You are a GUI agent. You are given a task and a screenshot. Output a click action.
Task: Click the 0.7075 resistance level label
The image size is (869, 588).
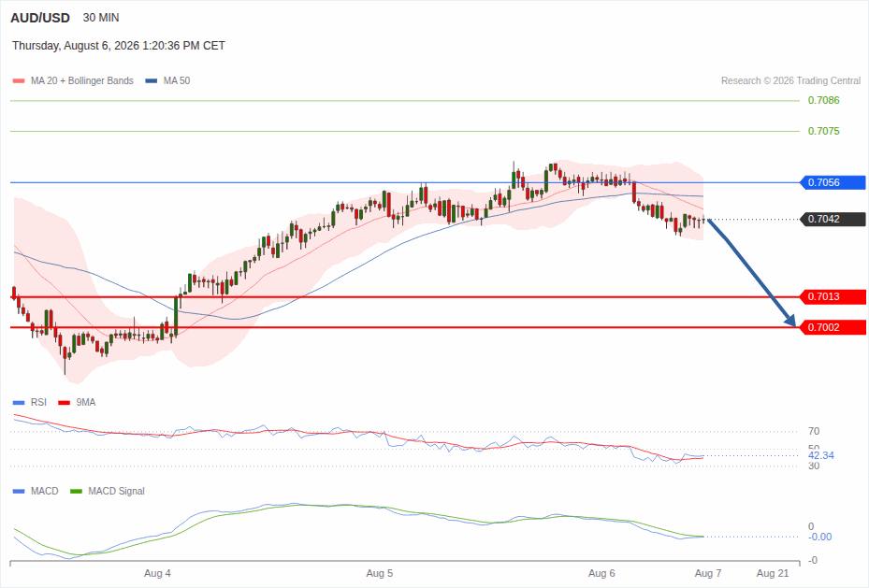(x=823, y=131)
